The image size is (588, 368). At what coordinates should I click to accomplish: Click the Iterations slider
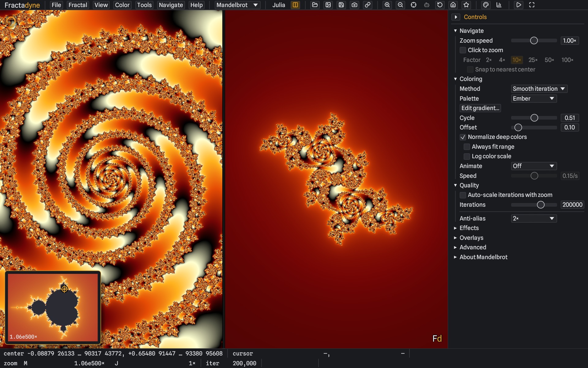click(534, 205)
